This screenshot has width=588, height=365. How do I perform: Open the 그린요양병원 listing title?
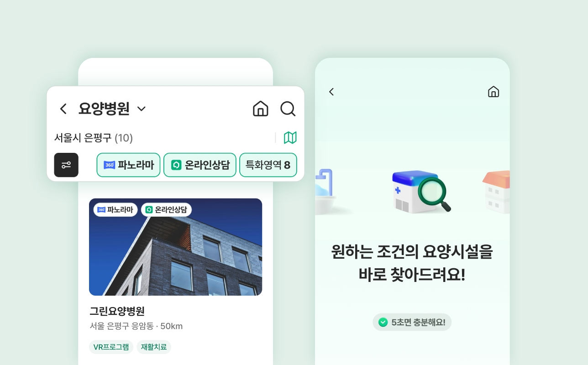coord(117,311)
